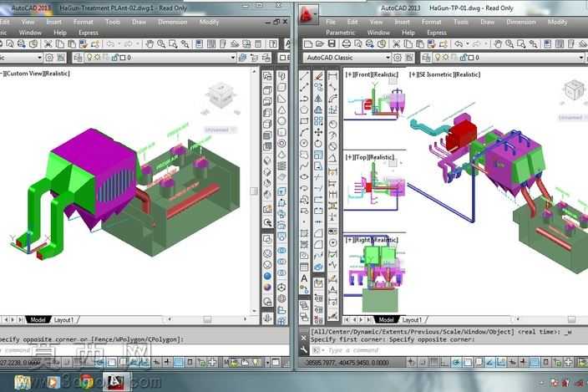The width and height of the screenshot is (588, 392).
Task: Expand layer list dropdown in Treatment PLAnt-02 window
Action: click(233, 58)
